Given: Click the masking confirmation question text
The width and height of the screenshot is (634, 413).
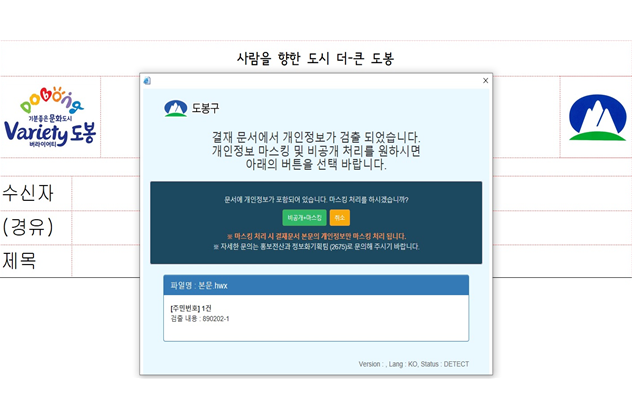Looking at the screenshot, I should pyautogui.click(x=316, y=199).
